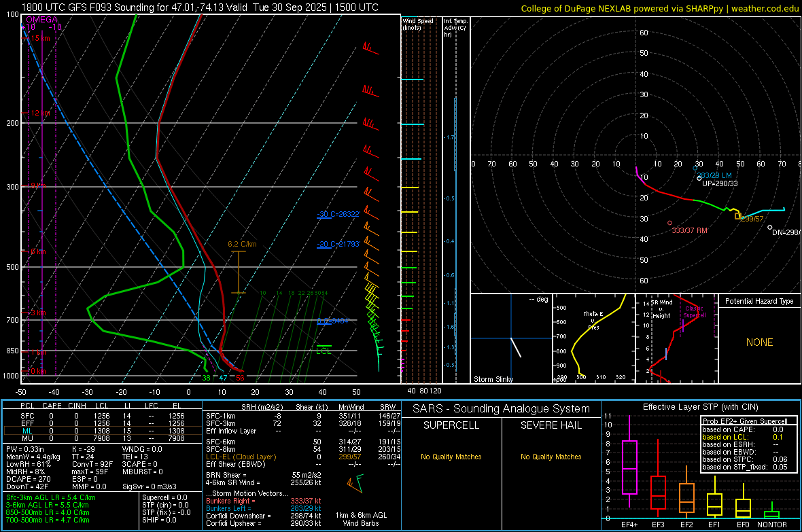Click the MidRH = 8% value
This screenshot has height=532, width=802.
pos(26,472)
